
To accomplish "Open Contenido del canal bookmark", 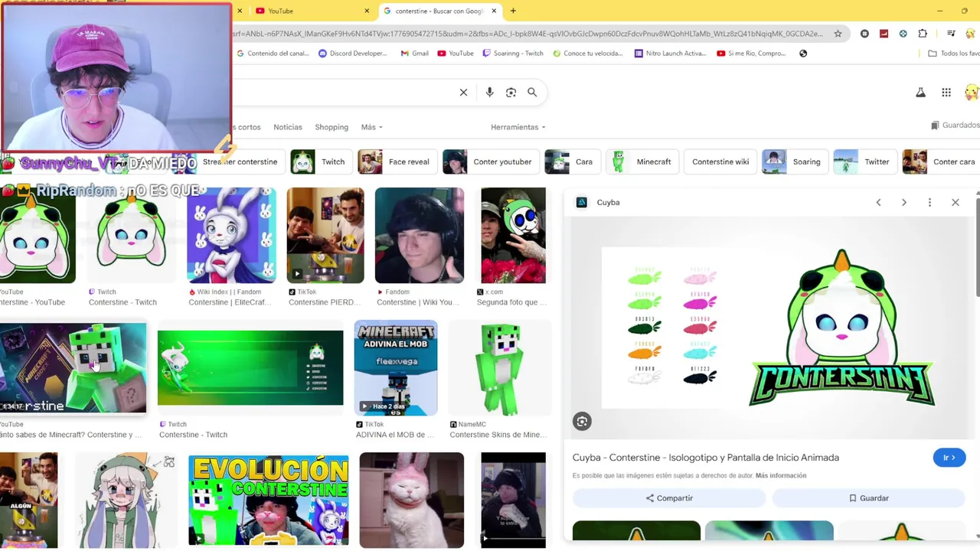I will (x=273, y=54).
